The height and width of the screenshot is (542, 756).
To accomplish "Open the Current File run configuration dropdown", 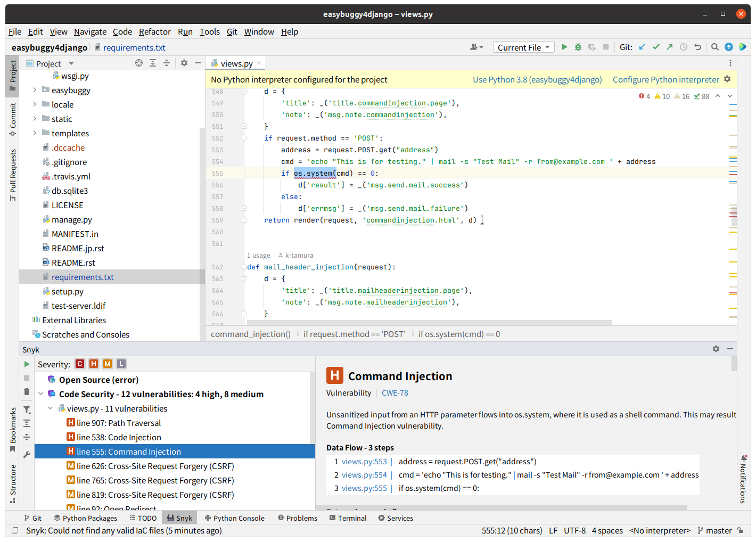I will pyautogui.click(x=523, y=47).
